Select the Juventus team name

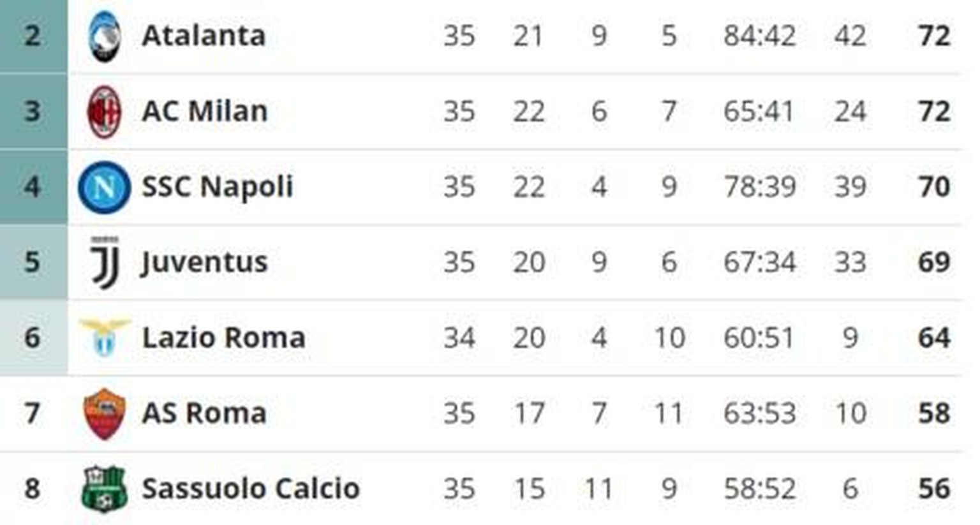point(204,262)
